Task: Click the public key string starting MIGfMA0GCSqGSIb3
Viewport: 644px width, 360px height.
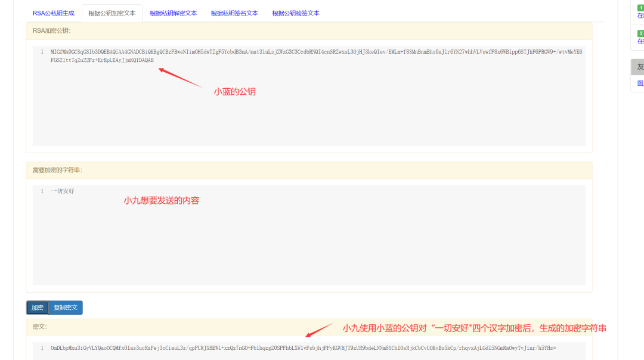Action: [x=316, y=56]
